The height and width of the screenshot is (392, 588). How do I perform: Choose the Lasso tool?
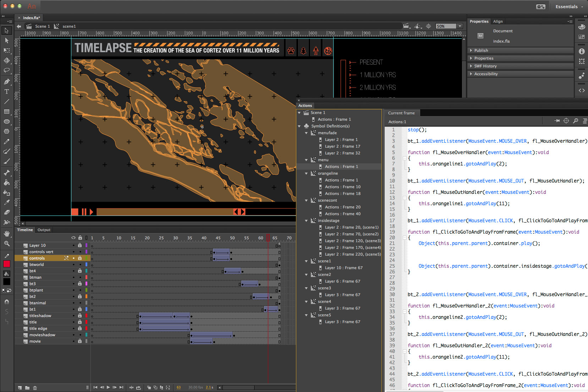[x=6, y=70]
